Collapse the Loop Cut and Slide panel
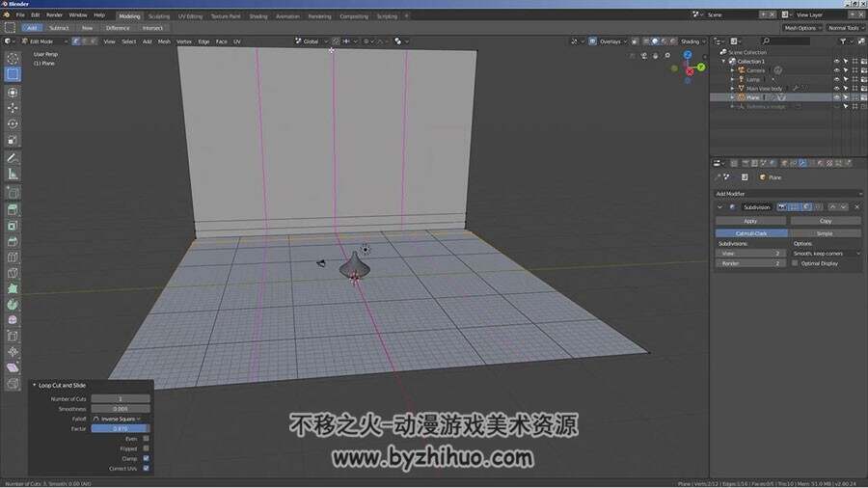This screenshot has width=868, height=488. 35,385
